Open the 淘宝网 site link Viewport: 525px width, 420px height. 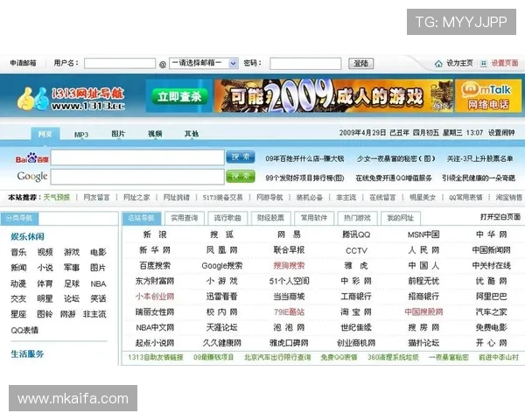click(x=356, y=312)
